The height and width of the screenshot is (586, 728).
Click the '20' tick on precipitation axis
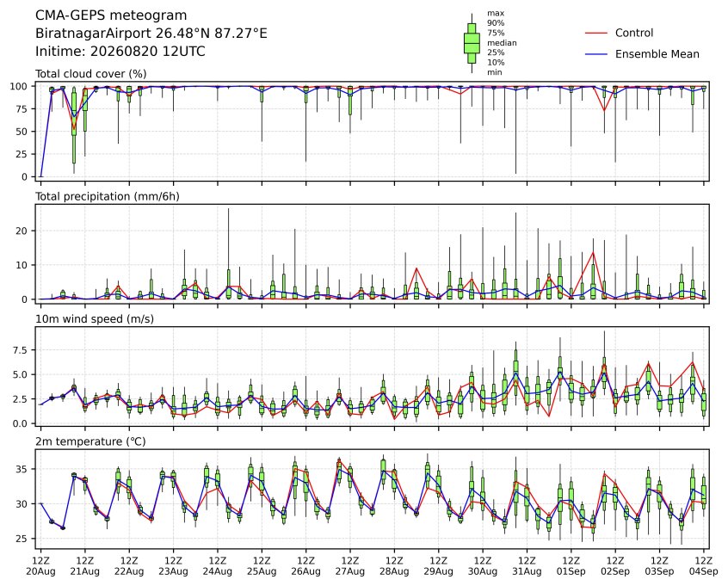coord(22,231)
